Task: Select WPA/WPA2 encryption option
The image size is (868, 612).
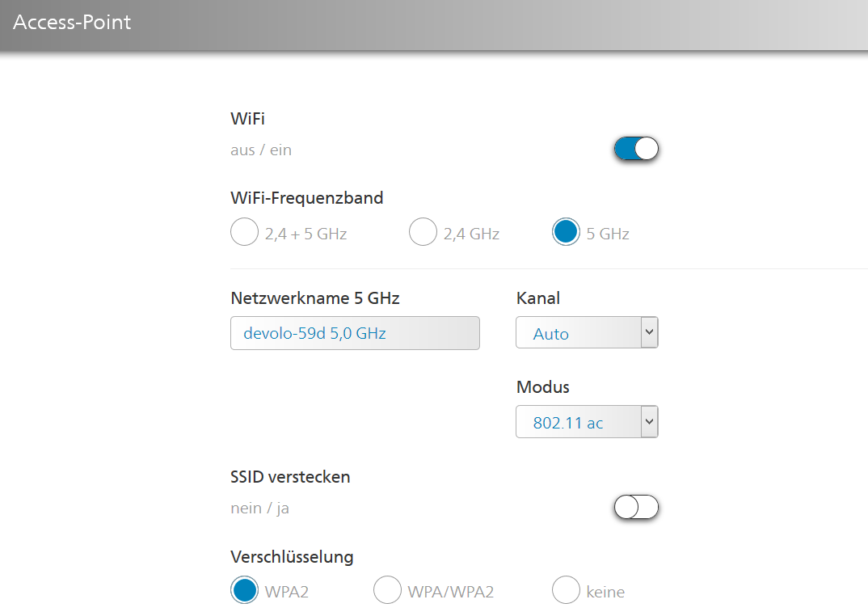Action: click(x=387, y=590)
